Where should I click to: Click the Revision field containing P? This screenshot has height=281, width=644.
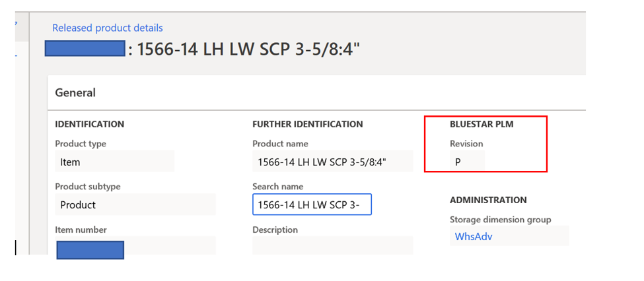(x=467, y=161)
